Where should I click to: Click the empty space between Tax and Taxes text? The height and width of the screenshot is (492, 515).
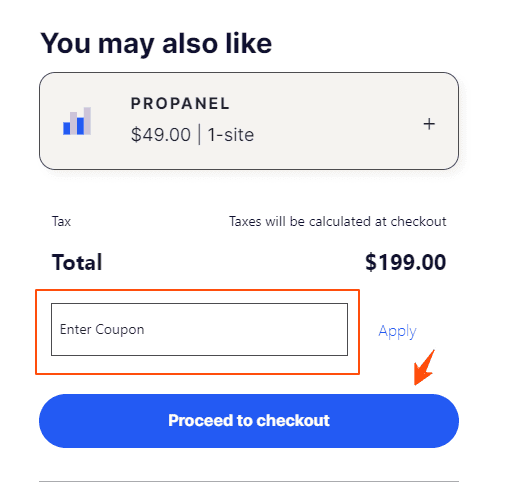tap(149, 221)
